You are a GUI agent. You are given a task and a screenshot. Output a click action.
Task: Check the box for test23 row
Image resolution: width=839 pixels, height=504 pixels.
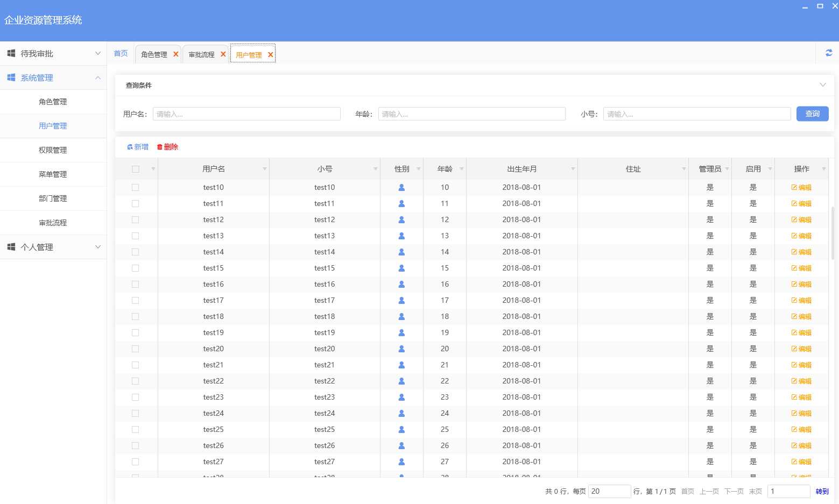coord(136,397)
